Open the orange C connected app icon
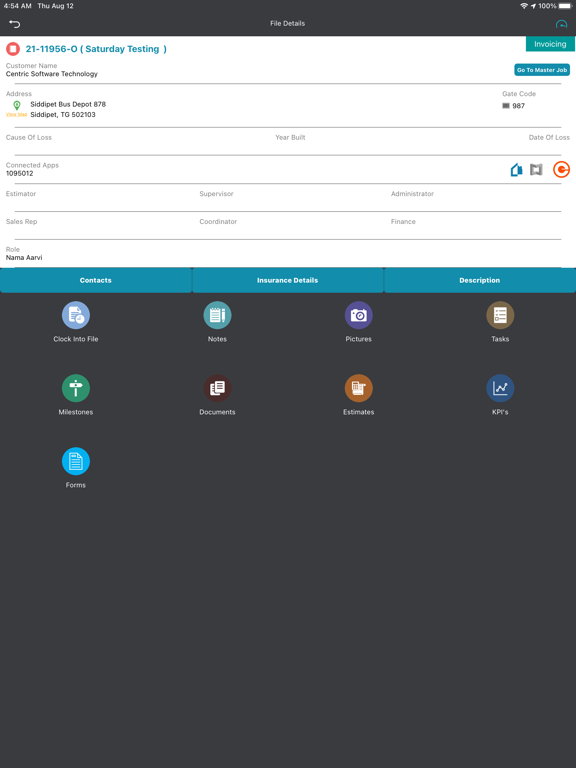576x768 pixels. (561, 169)
